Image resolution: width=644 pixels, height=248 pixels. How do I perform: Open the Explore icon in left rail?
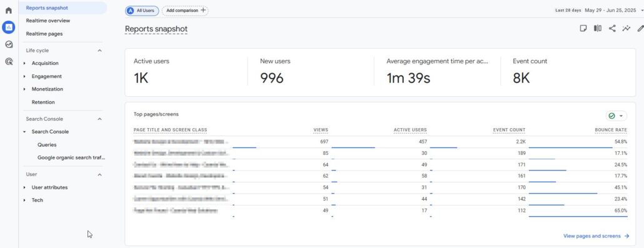[x=9, y=44]
